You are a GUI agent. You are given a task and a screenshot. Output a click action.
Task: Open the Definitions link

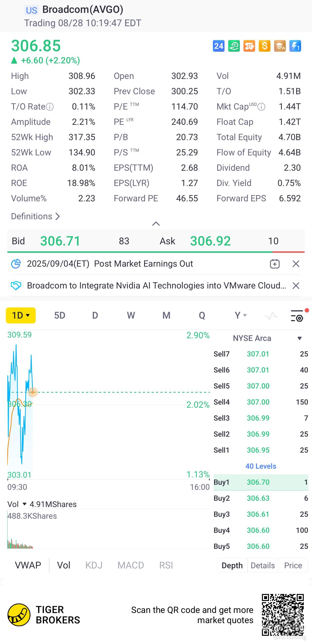(35, 216)
